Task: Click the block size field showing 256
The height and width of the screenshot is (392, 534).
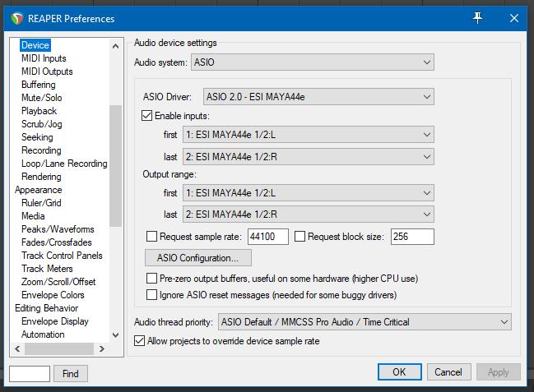Action: 412,237
